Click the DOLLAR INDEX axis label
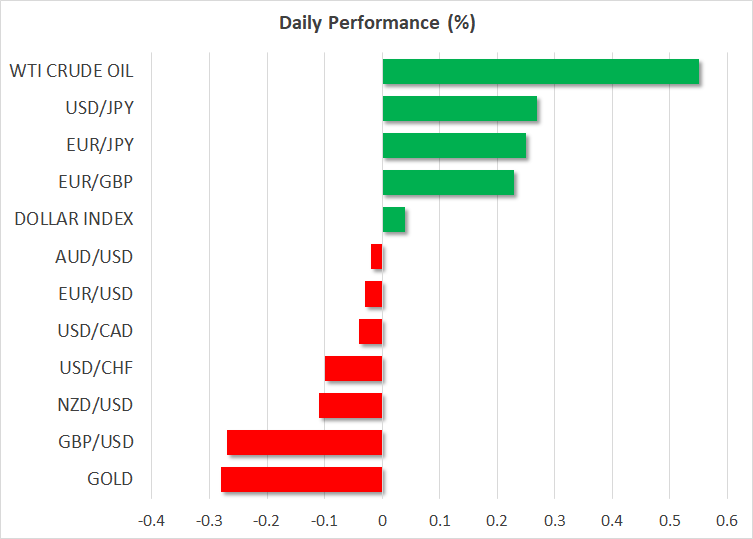This screenshot has height=539, width=753. click(74, 219)
